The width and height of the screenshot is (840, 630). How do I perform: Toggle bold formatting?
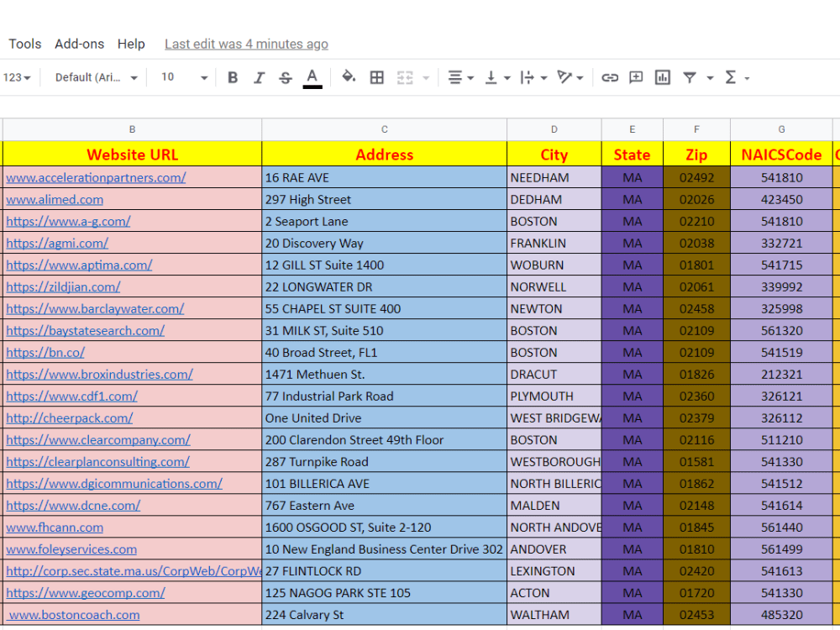[x=233, y=77]
